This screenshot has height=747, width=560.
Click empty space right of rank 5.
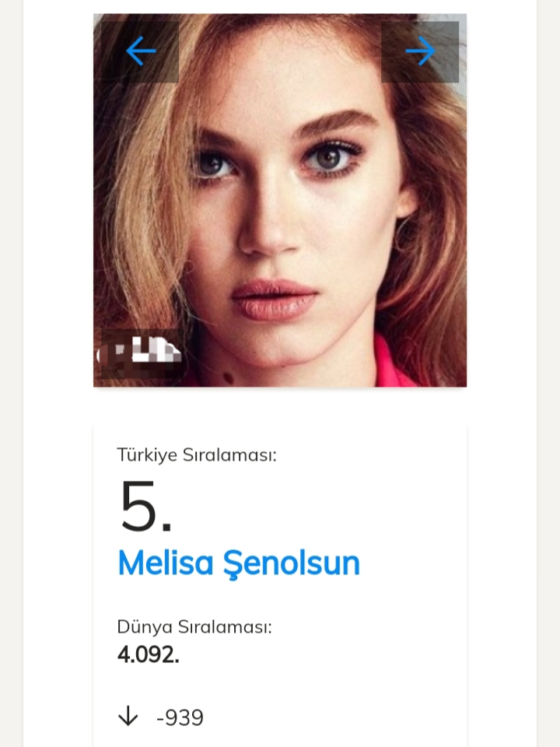click(327, 507)
